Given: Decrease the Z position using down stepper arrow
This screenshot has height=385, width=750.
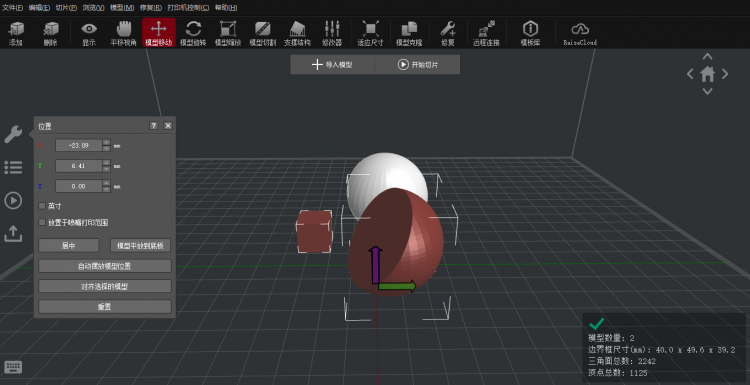Looking at the screenshot, I should point(107,189).
